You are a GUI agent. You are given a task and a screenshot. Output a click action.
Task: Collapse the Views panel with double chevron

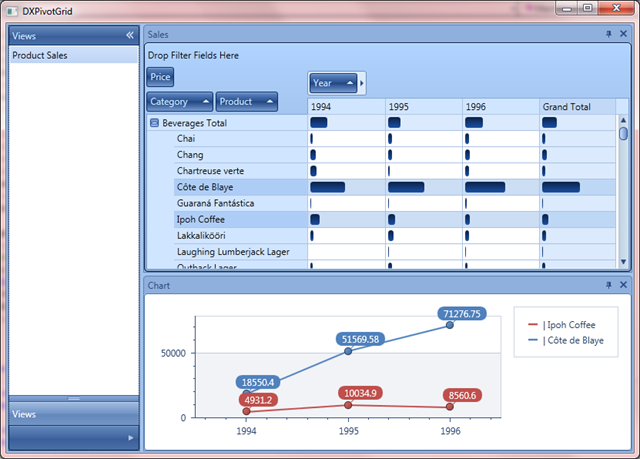coord(130,35)
